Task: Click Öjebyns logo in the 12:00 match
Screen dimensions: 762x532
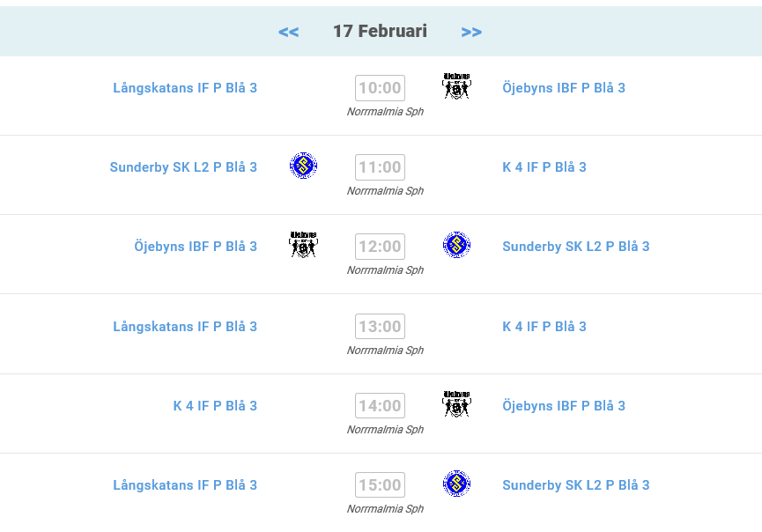Action: [x=303, y=245]
